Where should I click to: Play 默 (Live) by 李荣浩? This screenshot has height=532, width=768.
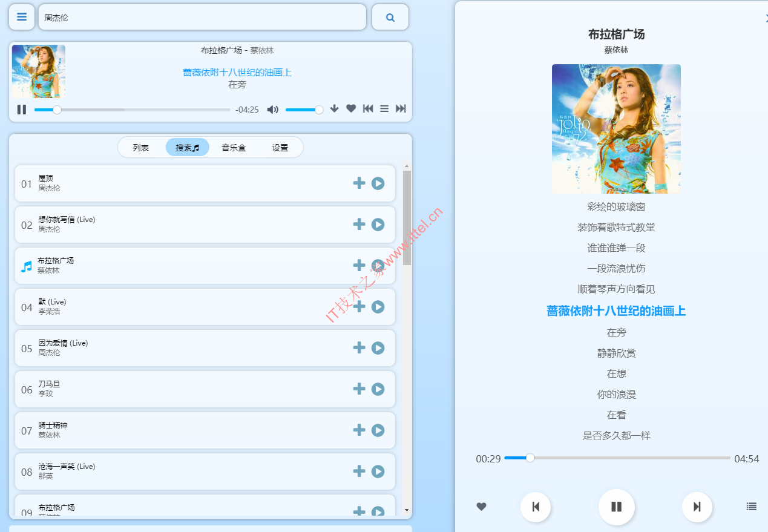378,306
